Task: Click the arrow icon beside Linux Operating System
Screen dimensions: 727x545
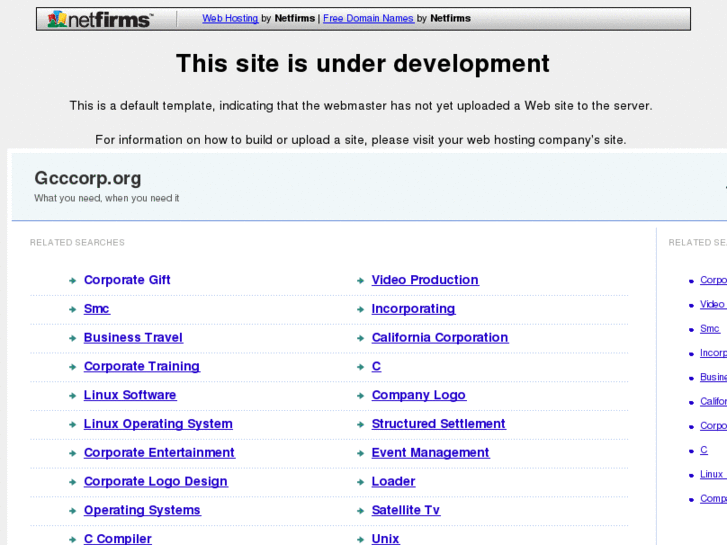Action: (72, 424)
